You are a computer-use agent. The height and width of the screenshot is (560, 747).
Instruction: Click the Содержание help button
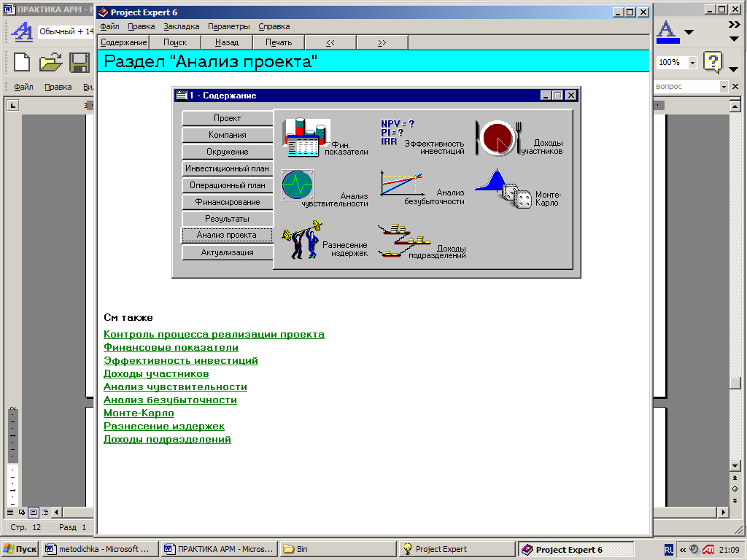[123, 42]
